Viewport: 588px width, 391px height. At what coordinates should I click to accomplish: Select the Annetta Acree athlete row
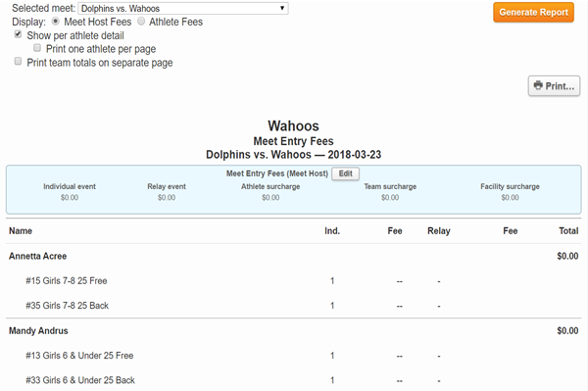[x=294, y=256]
